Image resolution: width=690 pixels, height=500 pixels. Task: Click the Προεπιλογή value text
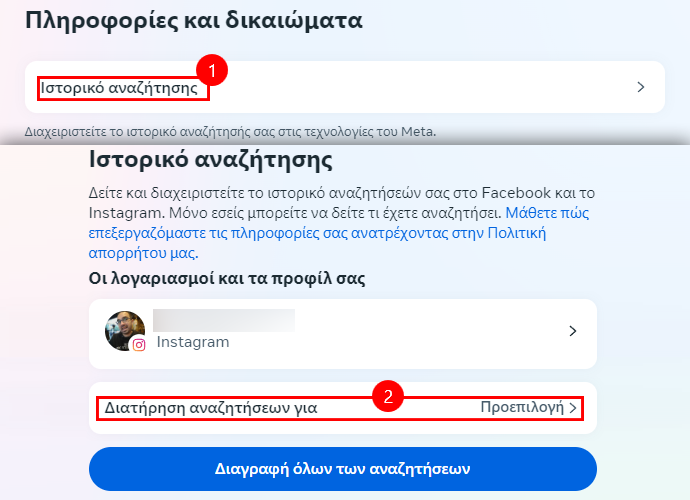click(x=522, y=407)
